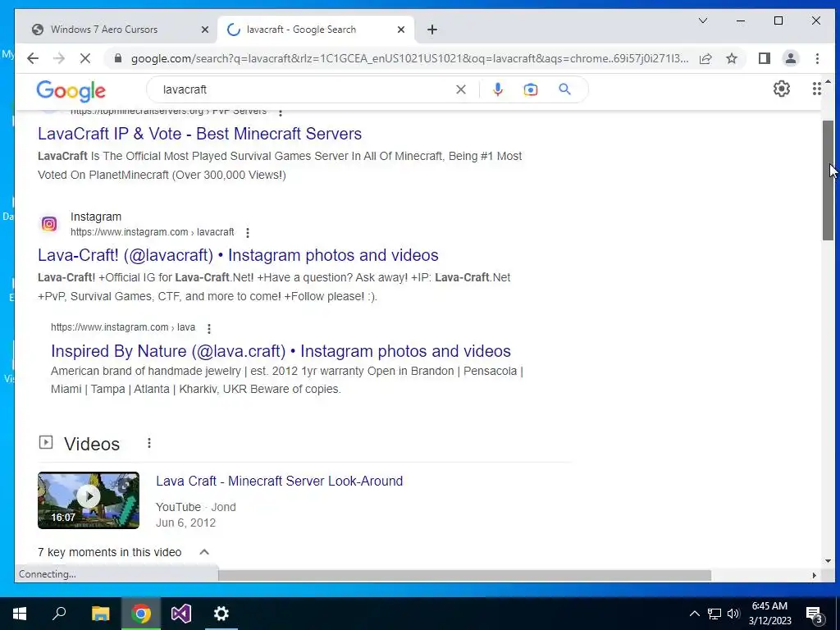Start a voice search with the microphone
Viewport: 840px width, 630px height.
(498, 89)
